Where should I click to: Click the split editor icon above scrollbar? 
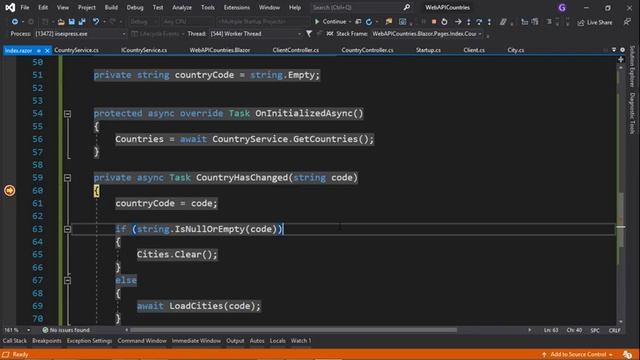coord(621,60)
